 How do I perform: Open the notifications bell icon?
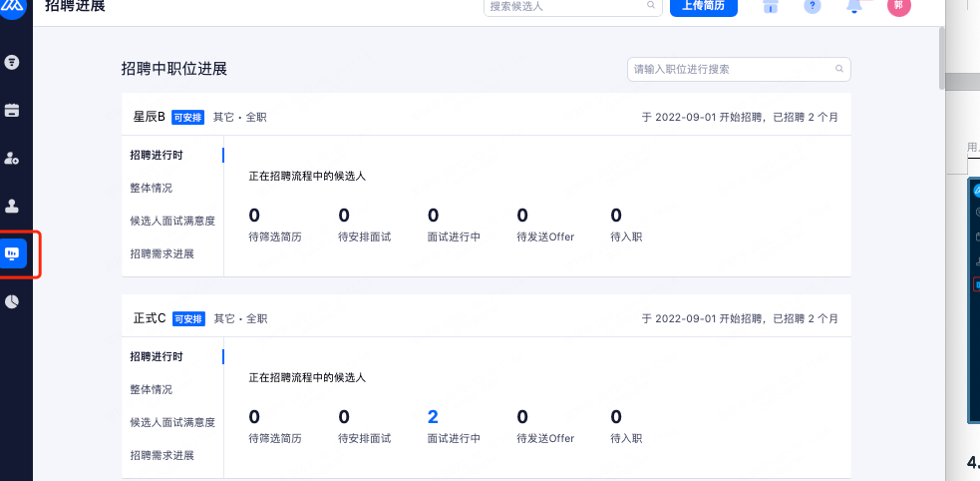(x=854, y=6)
